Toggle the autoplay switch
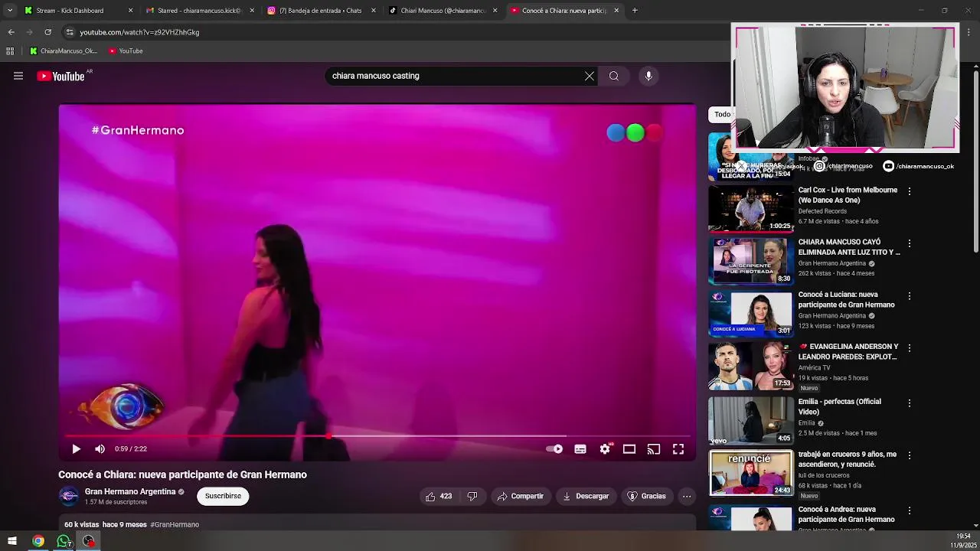This screenshot has width=980, height=551. [x=554, y=449]
